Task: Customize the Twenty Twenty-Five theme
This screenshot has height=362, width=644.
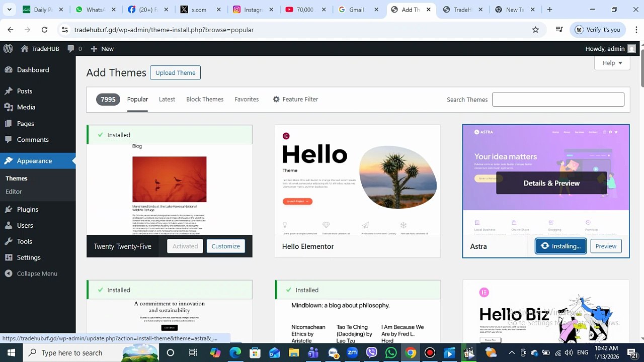Action: click(225, 246)
